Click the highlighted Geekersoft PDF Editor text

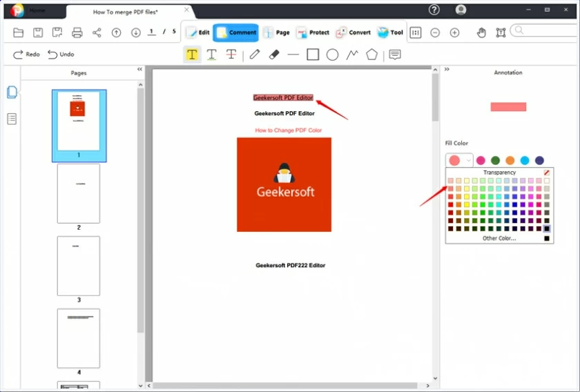(x=283, y=97)
